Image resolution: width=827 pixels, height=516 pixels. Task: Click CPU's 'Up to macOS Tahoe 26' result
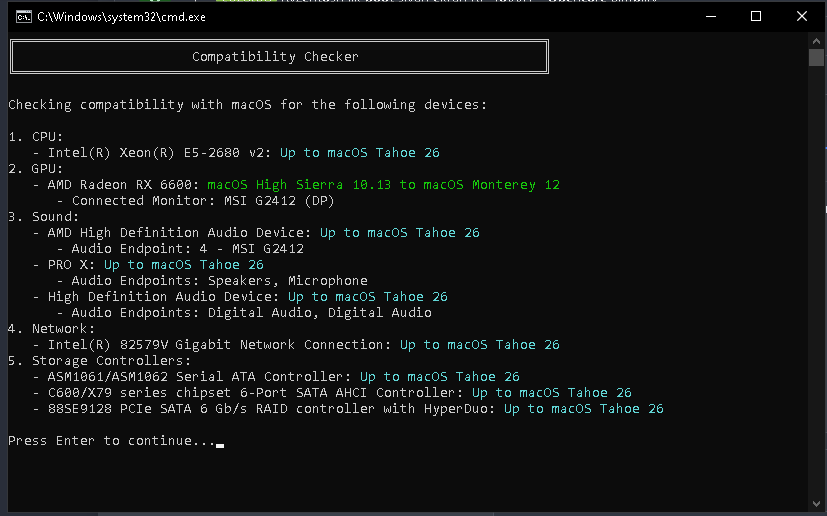[360, 152]
